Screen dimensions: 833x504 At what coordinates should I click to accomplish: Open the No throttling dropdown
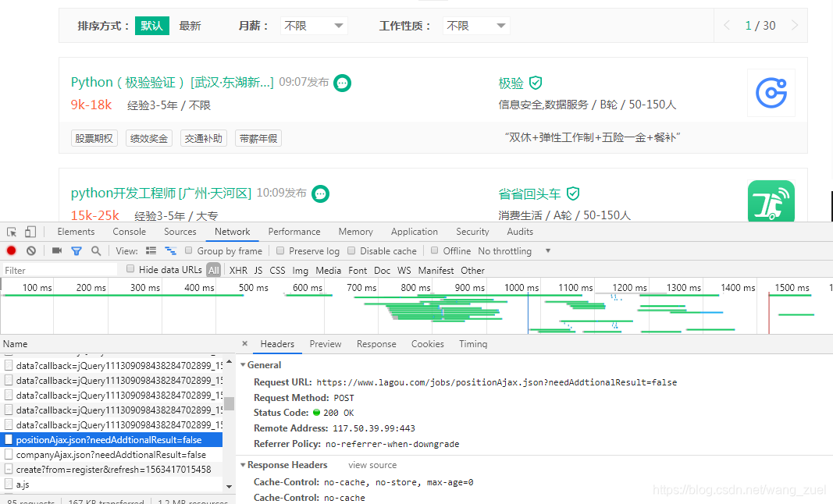(x=514, y=250)
